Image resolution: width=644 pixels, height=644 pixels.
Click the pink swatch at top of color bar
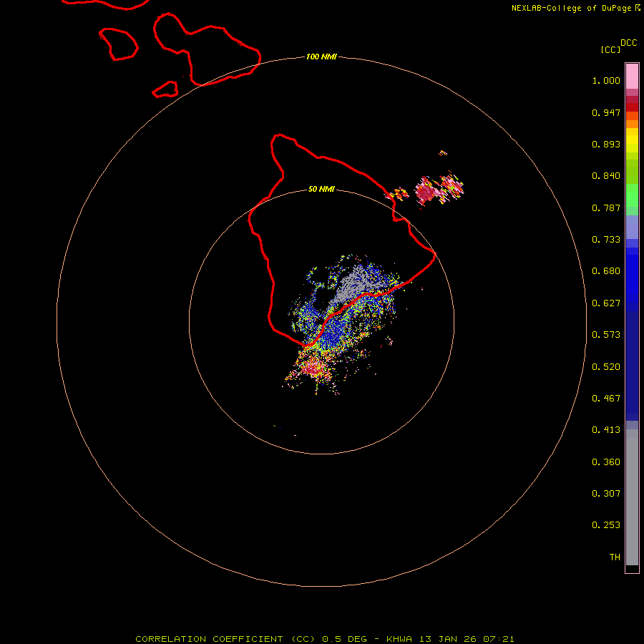coord(632,77)
